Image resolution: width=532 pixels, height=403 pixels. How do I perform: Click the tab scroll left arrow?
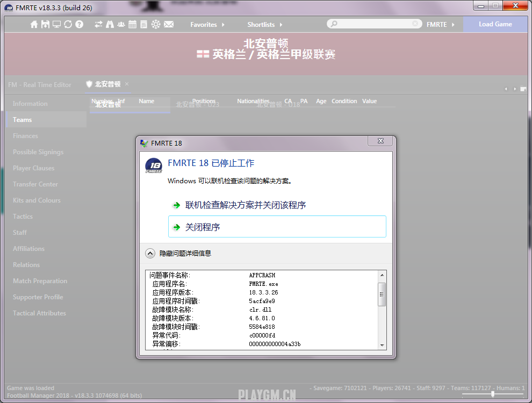pyautogui.click(x=506, y=89)
